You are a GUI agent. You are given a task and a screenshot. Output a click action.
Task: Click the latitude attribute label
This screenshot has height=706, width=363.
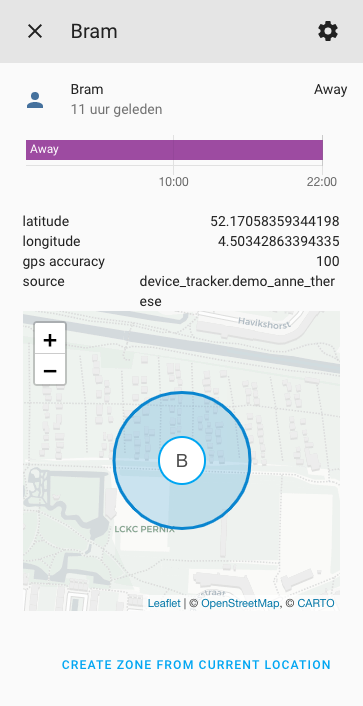[46, 221]
